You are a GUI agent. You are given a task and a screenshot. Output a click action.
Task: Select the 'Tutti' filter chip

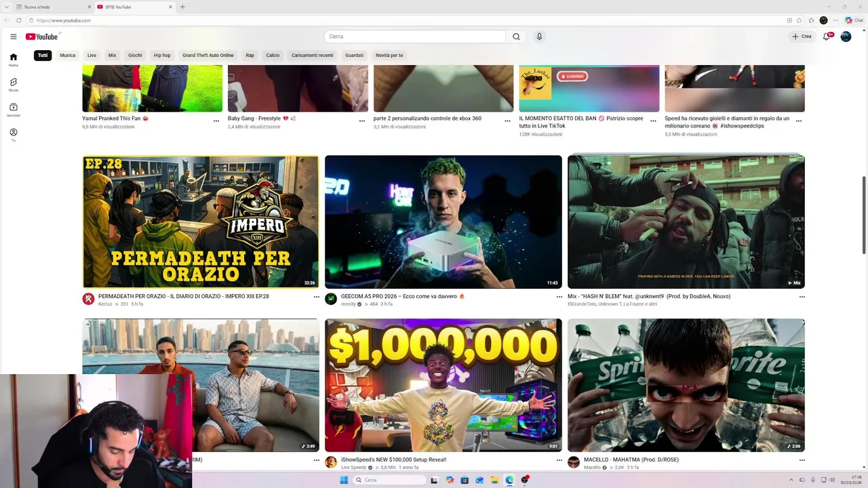point(43,55)
